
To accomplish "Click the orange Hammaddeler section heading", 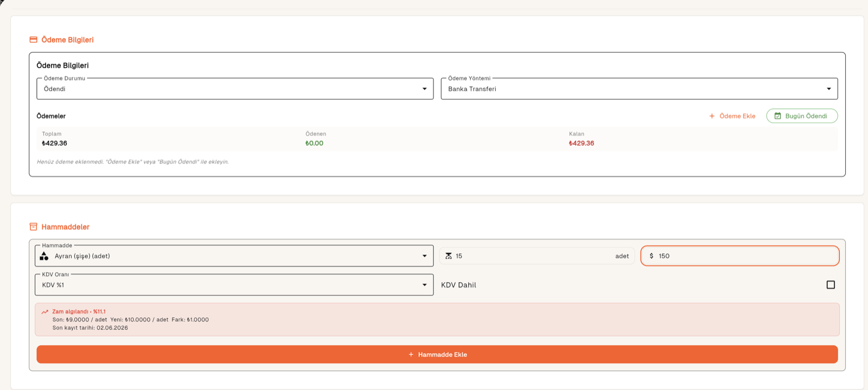I will click(x=65, y=227).
